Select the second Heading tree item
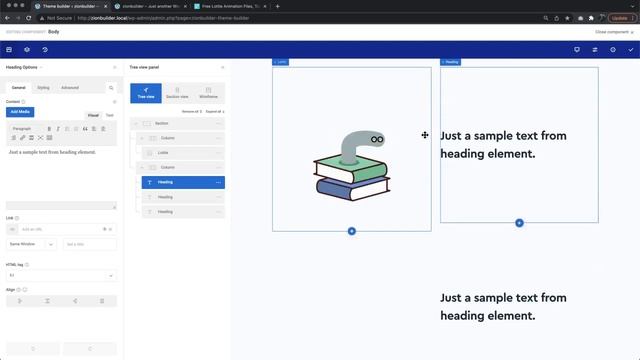 pyautogui.click(x=183, y=197)
